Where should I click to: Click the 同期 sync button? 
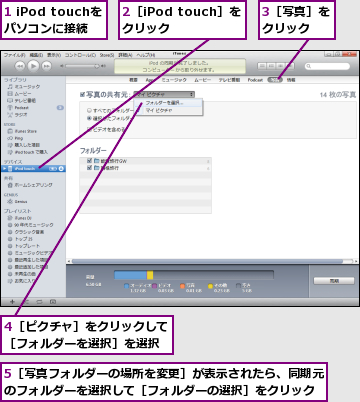click(334, 281)
